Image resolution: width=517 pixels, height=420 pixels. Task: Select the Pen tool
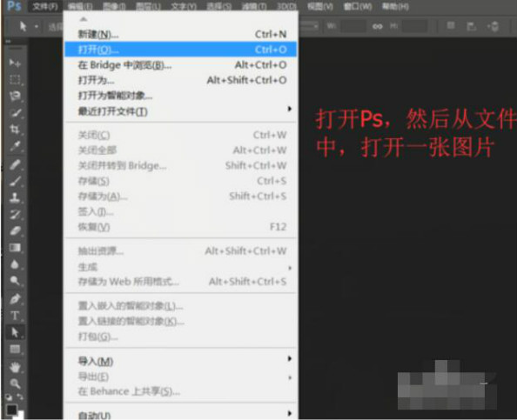(15, 299)
